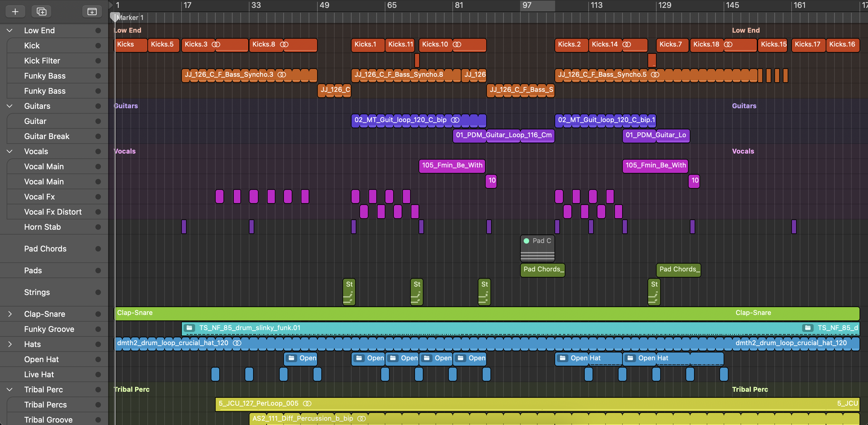The image size is (868, 425).
Task: Click the loop icon on Kicks.8 region
Action: click(284, 44)
